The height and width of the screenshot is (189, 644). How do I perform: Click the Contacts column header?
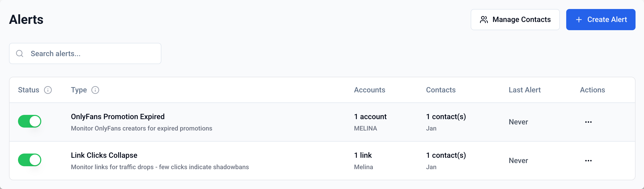click(x=441, y=90)
